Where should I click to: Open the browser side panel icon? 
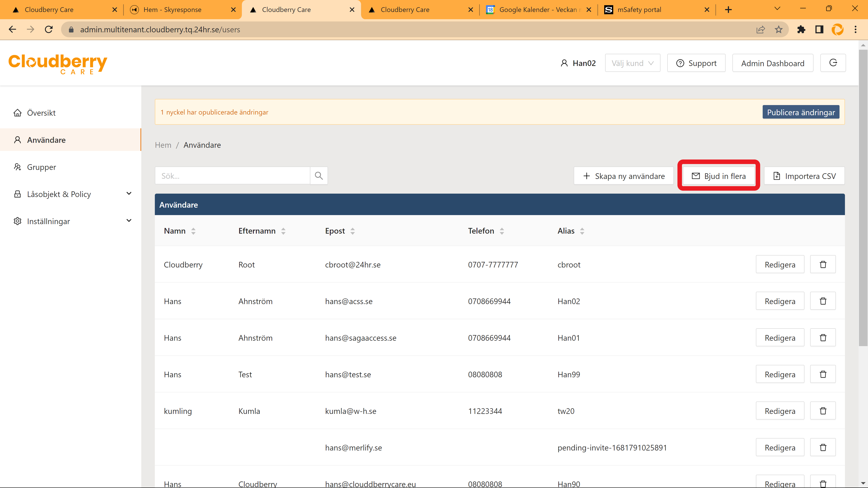click(x=819, y=30)
